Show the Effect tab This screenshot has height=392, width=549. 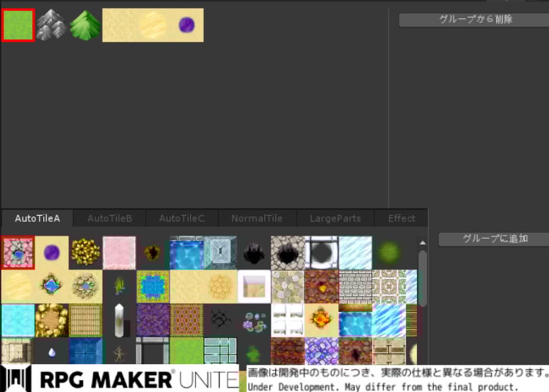click(401, 218)
